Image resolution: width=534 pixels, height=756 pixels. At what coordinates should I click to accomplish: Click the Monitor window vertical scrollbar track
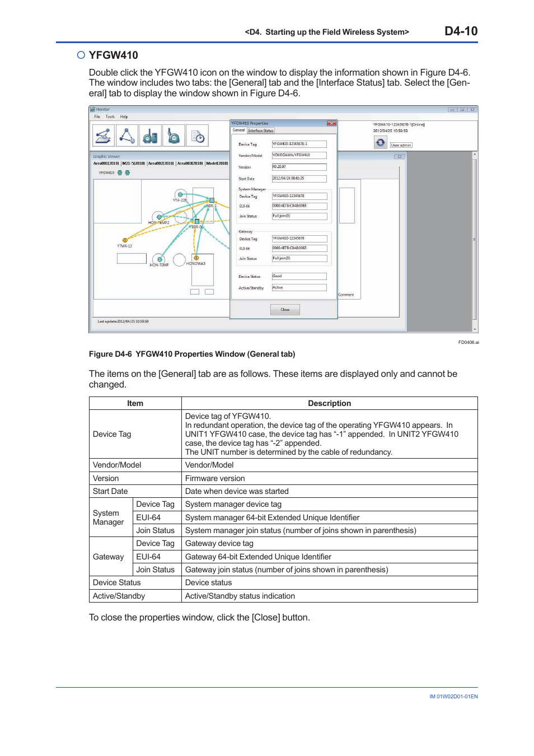(475, 242)
